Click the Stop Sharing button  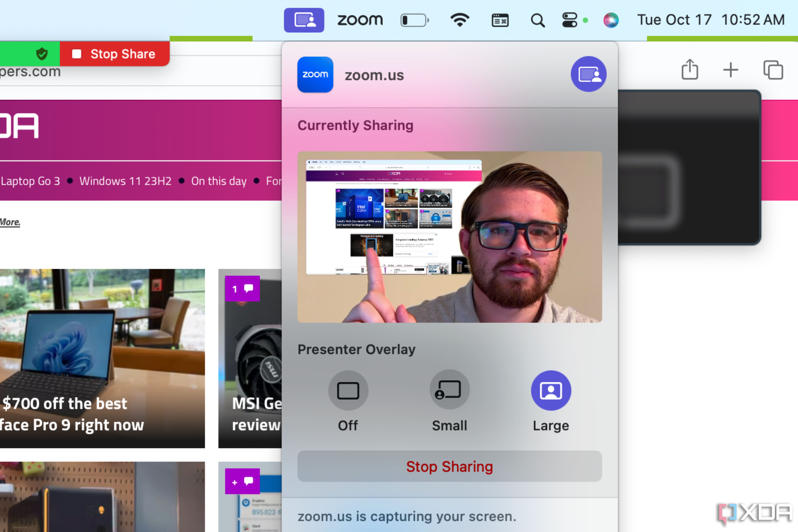pos(450,466)
